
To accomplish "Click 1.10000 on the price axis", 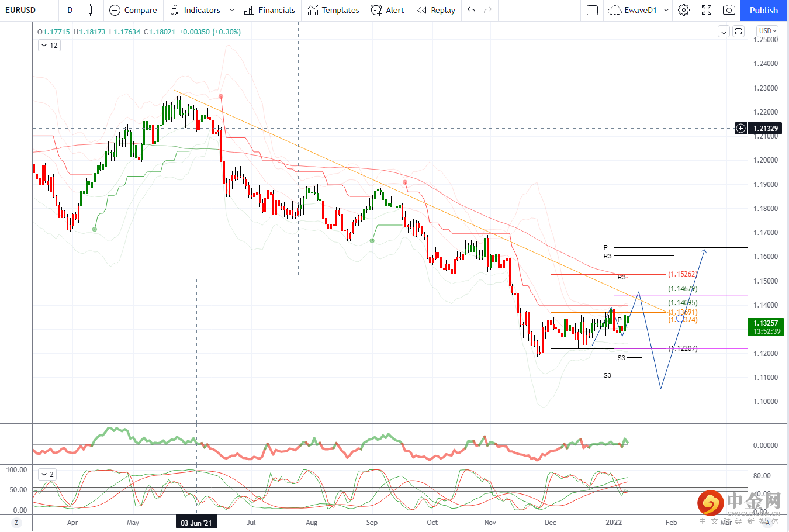I will pyautogui.click(x=766, y=402).
